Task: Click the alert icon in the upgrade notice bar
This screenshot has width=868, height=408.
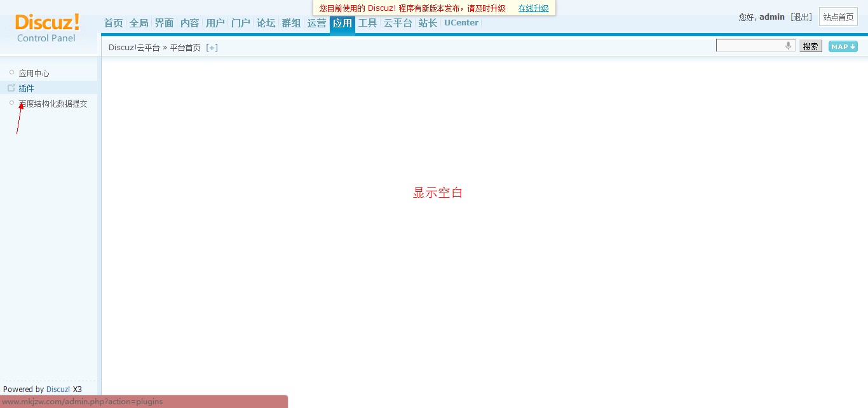Action: pos(318,8)
